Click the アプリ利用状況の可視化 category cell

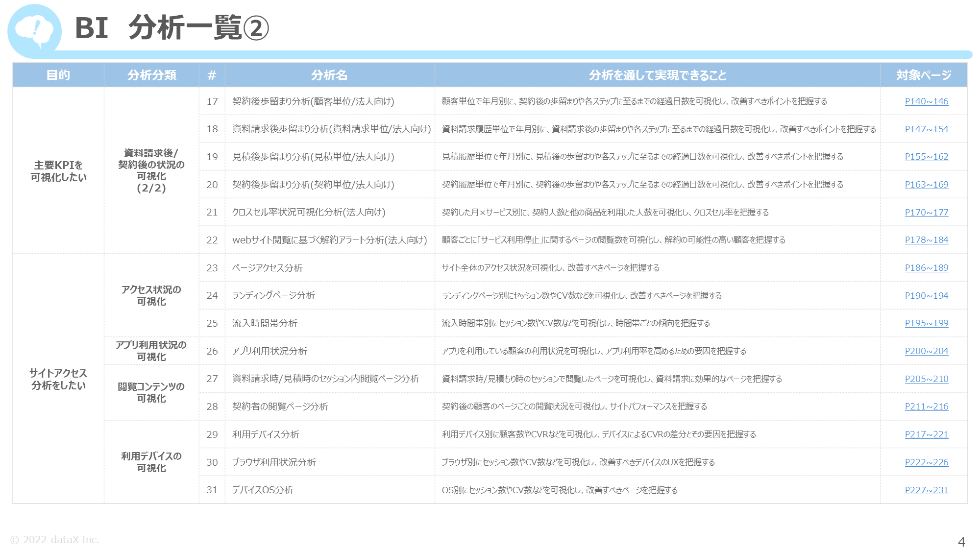pos(151,351)
